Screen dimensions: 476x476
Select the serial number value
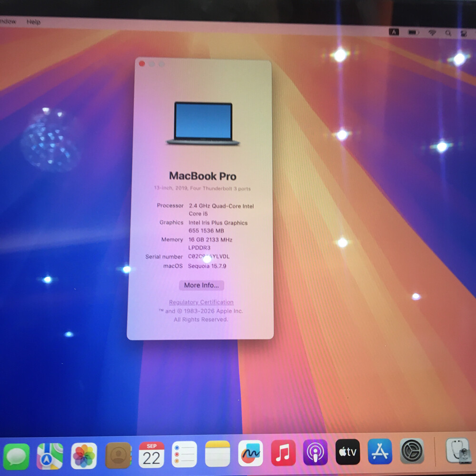[x=209, y=257]
